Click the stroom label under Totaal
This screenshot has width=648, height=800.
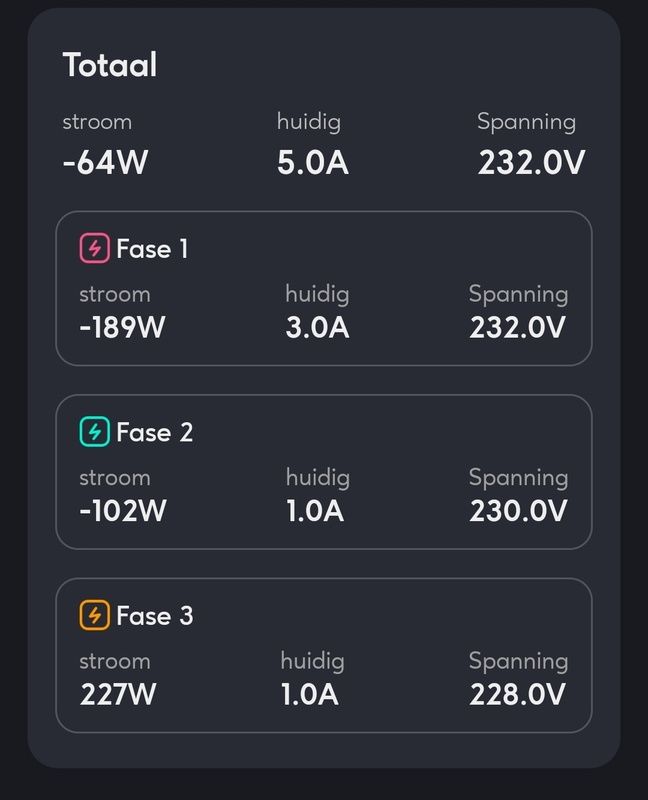click(x=97, y=122)
